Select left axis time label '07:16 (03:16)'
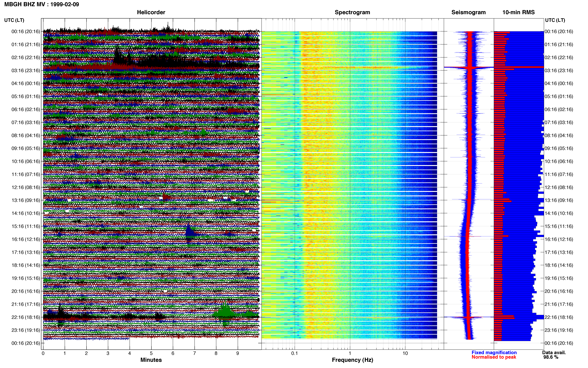This screenshot has height=368, width=588. 26,122
